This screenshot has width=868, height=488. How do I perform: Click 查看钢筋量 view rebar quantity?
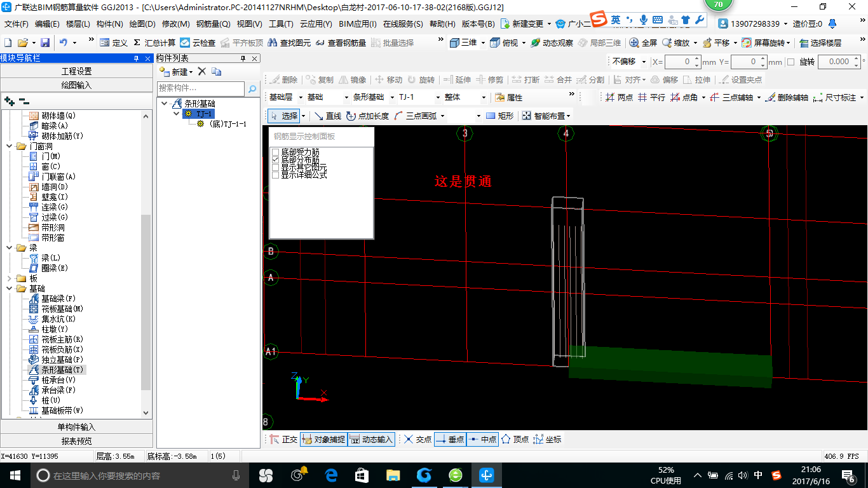click(341, 43)
